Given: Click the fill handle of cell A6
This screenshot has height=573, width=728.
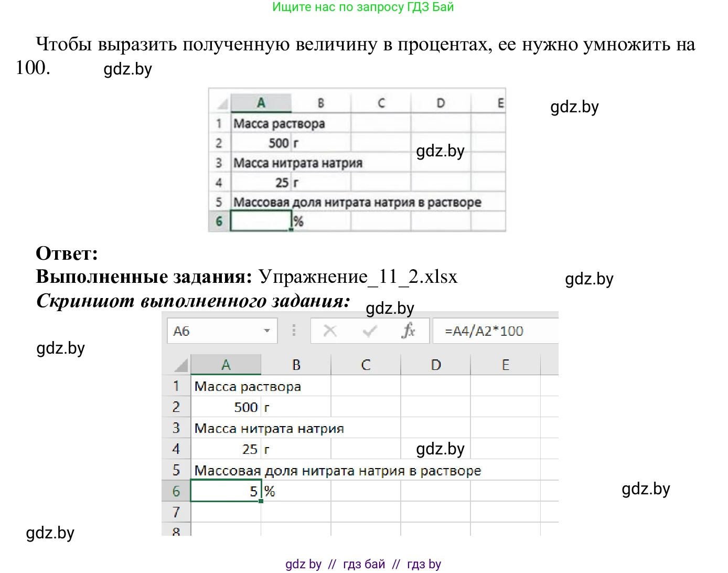Looking at the screenshot, I should pos(261,502).
